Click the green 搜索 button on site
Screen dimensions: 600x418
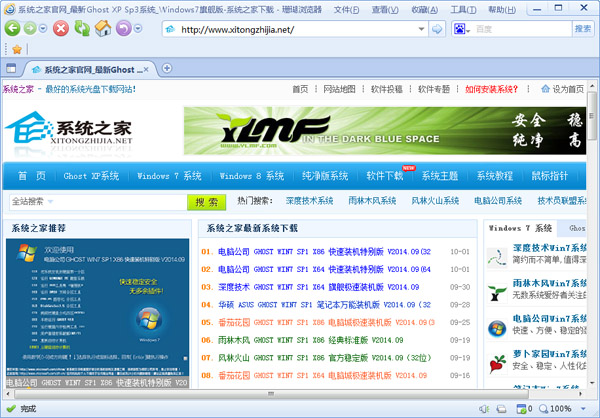(x=207, y=201)
